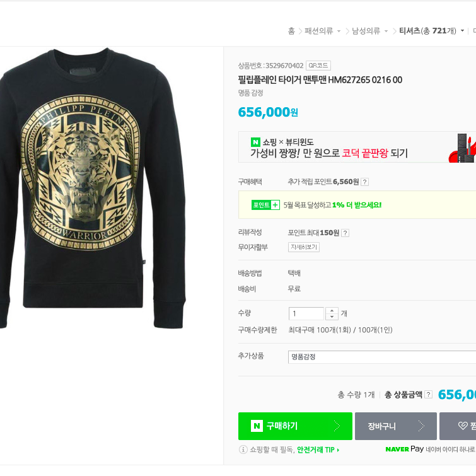Go to 홈 in breadcrumb
The image size is (476, 476).
291,31
